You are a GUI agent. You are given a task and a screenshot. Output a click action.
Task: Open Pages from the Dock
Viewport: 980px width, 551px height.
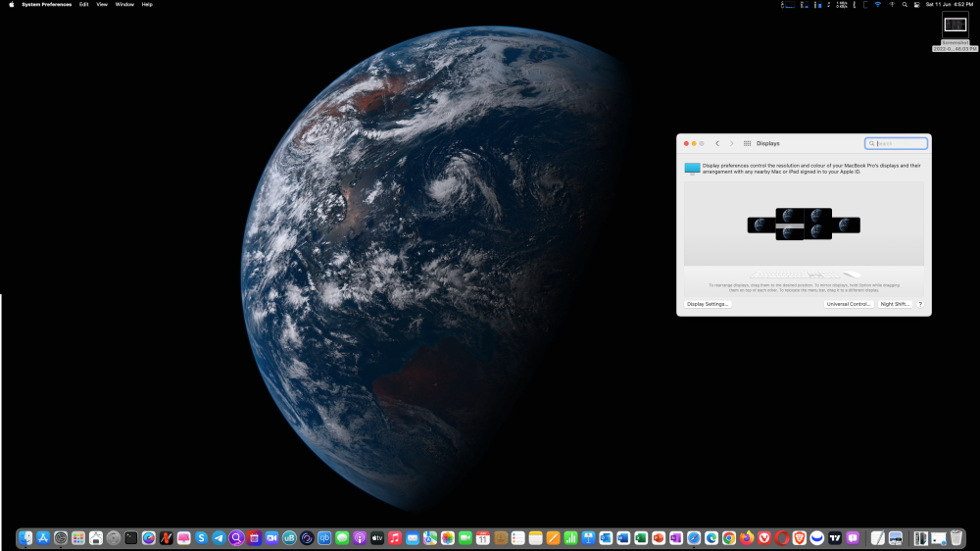(553, 538)
